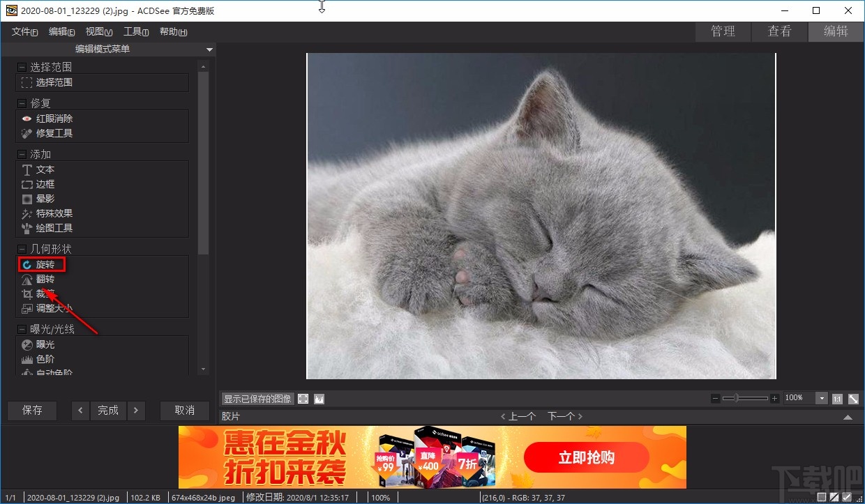The height and width of the screenshot is (504, 865).
Task: Click the 立即抢购 banner button
Action: pyautogui.click(x=587, y=458)
